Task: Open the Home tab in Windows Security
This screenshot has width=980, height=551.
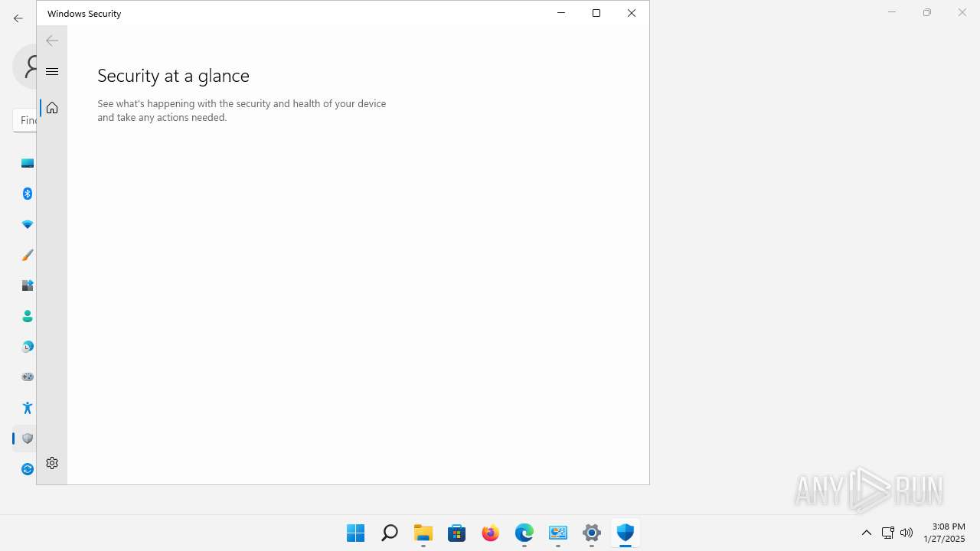Action: (52, 108)
